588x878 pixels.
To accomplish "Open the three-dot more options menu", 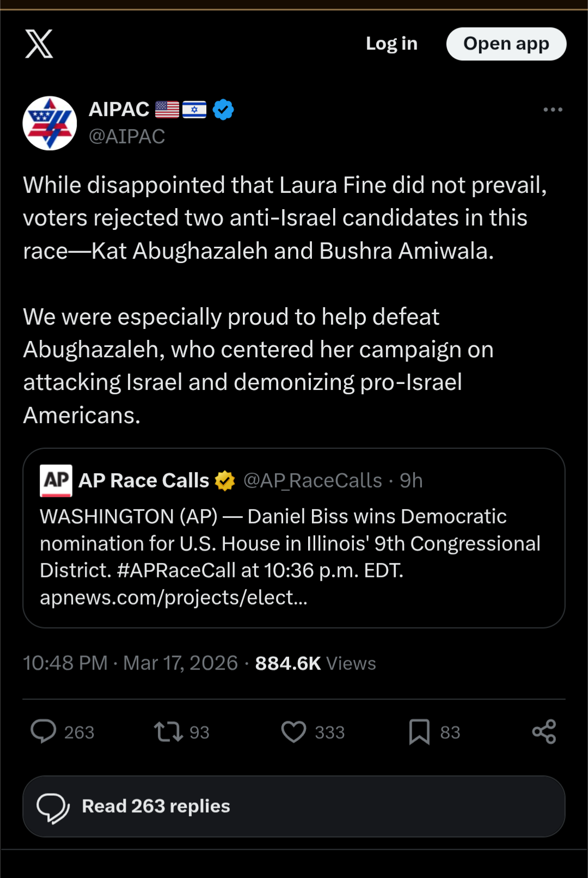I will (553, 110).
